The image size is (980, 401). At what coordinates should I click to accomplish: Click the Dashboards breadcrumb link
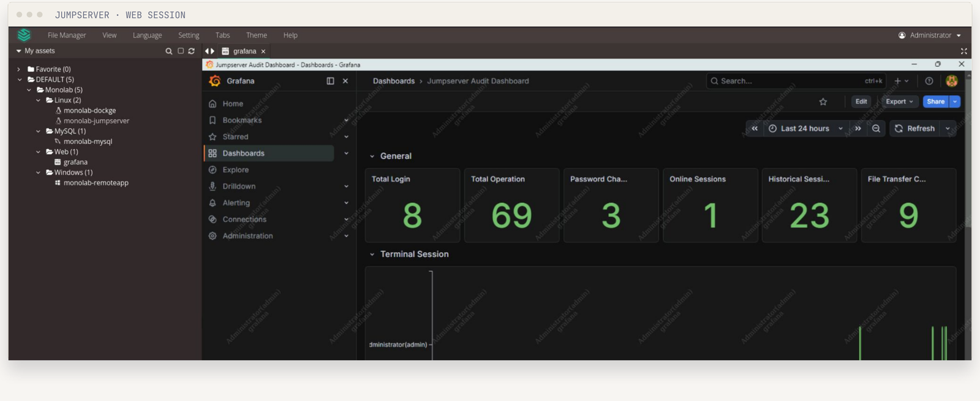394,81
